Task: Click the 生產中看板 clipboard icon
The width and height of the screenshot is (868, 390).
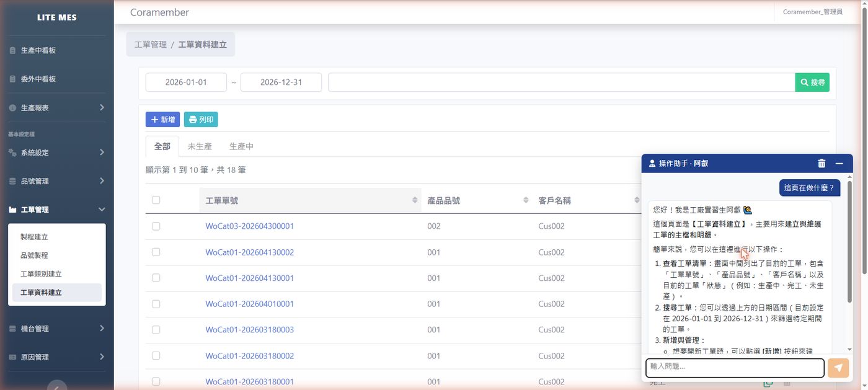Action: coord(12,50)
